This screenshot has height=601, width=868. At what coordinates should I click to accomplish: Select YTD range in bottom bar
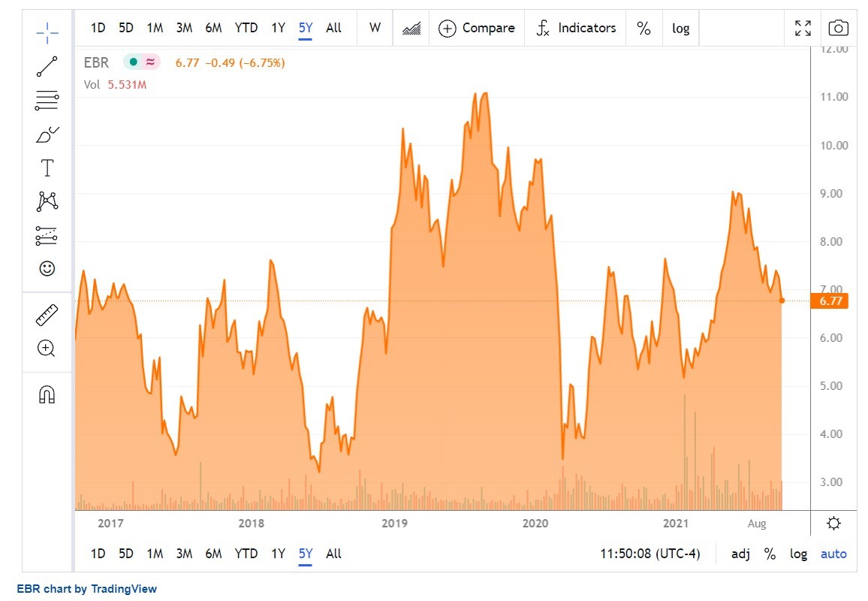pos(246,554)
